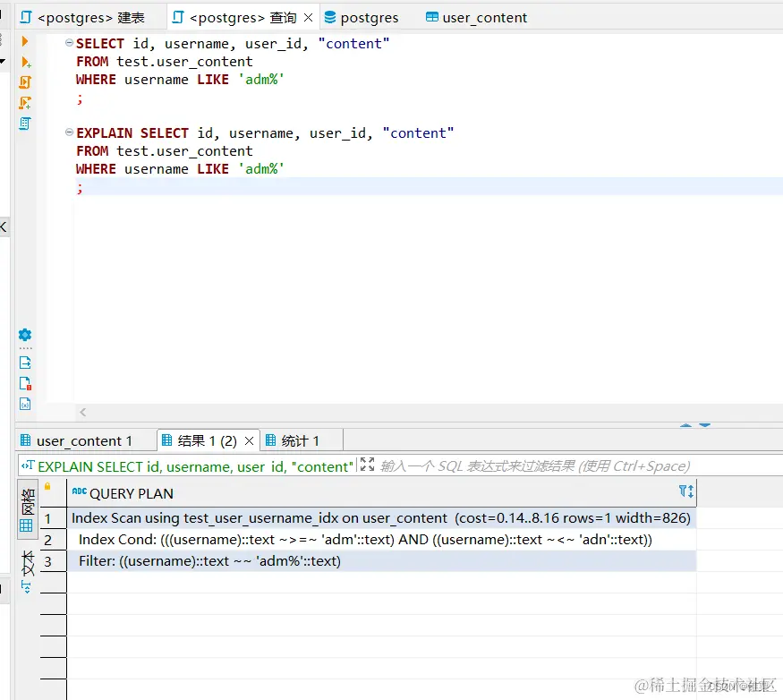This screenshot has height=700, width=783.
Task: Select result row number 2
Action: click(48, 540)
